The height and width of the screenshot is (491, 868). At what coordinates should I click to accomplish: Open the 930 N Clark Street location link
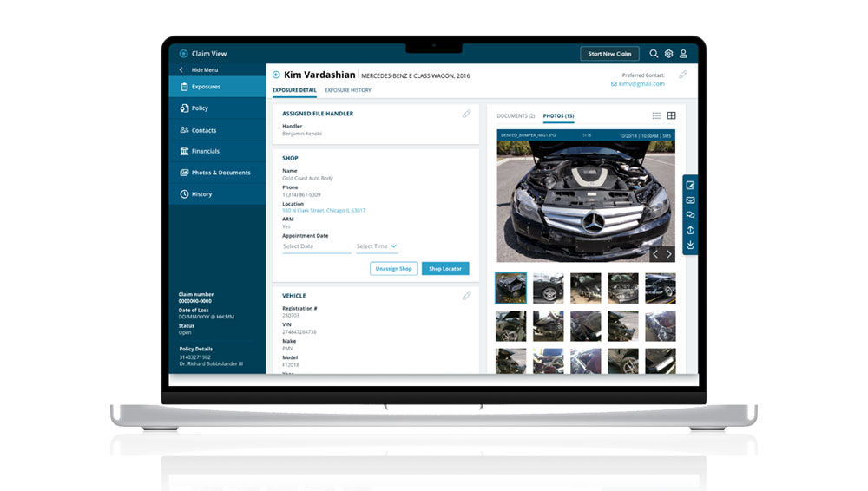(x=324, y=210)
